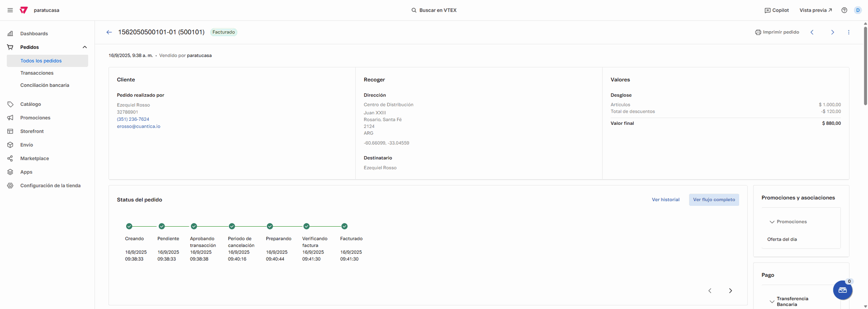Viewport: 868px width, 309px height.
Task: Click the user avatar D icon
Action: pos(858,10)
